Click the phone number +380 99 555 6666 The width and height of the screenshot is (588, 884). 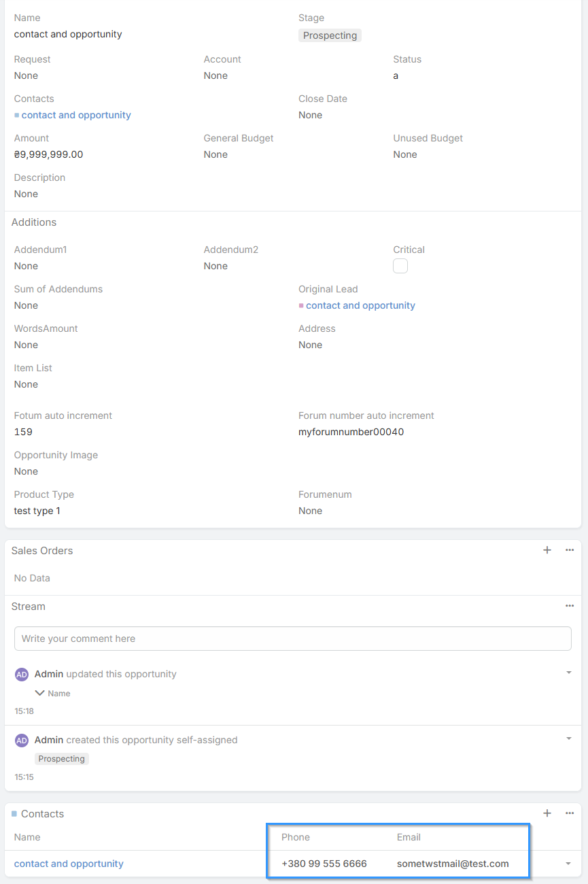[x=324, y=864]
